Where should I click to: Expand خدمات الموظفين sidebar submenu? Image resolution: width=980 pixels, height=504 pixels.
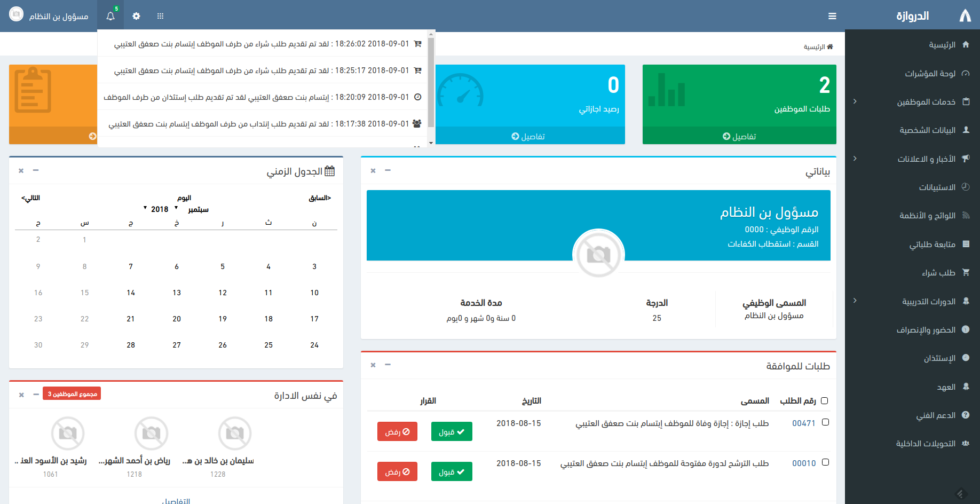[855, 101]
